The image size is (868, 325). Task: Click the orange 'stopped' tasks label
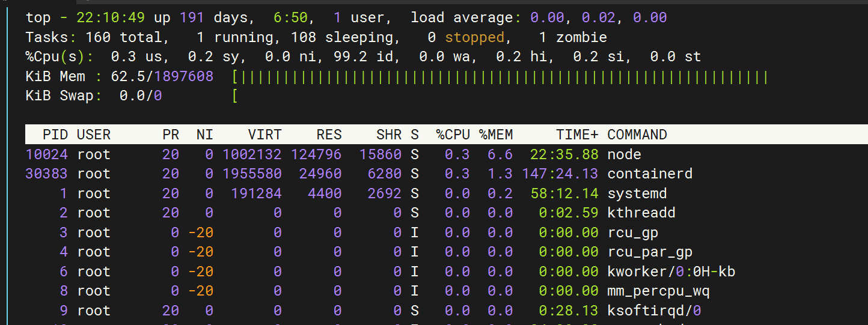474,38
